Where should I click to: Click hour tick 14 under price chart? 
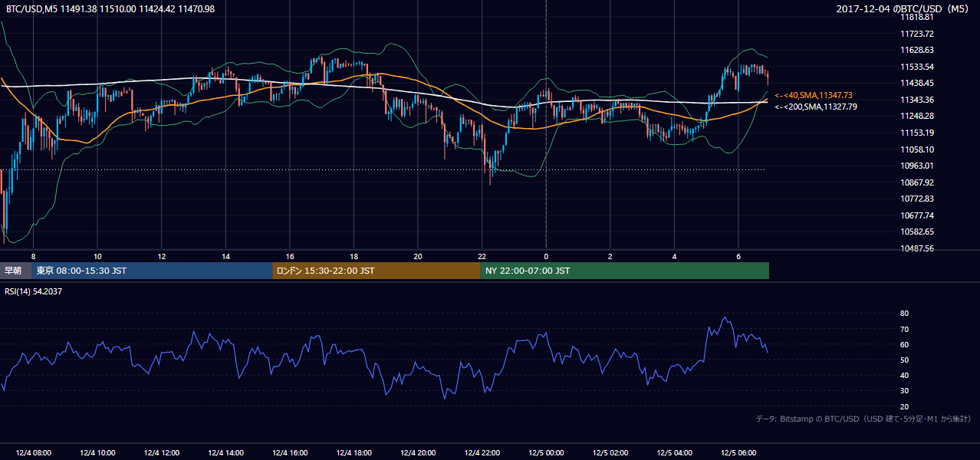[225, 256]
